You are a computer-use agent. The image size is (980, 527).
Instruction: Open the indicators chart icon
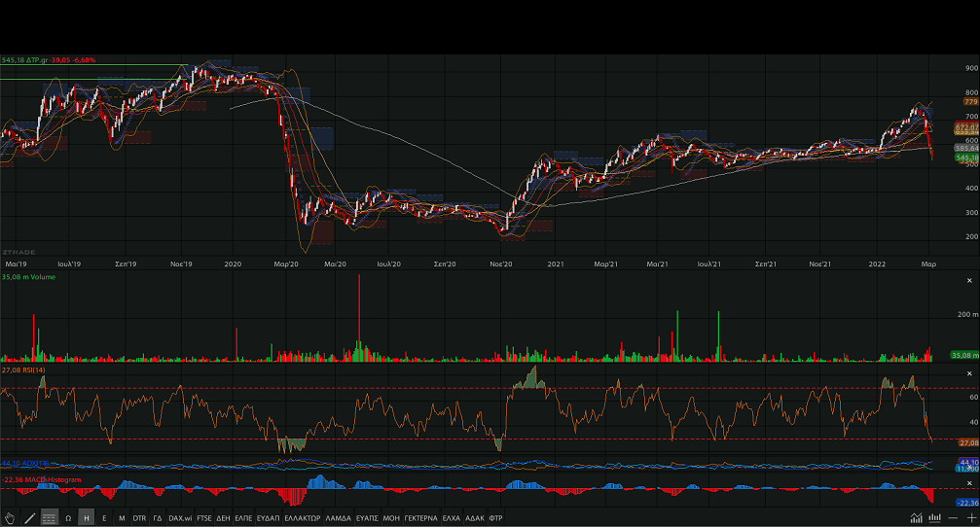click(x=916, y=518)
